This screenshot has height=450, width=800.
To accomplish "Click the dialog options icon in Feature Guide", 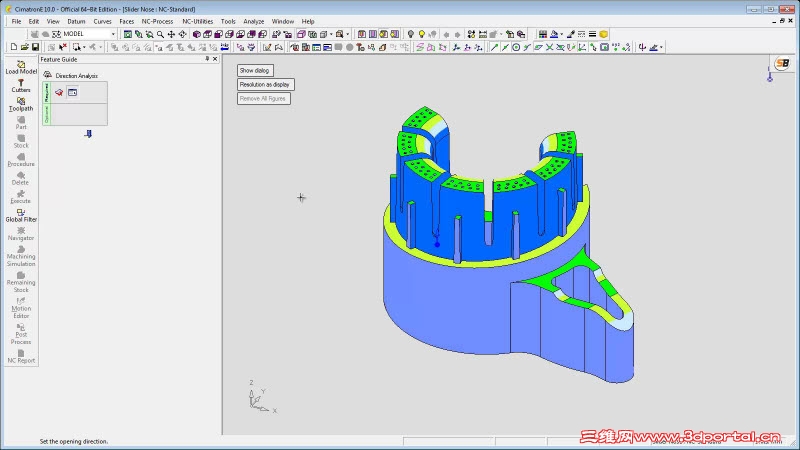I will (x=72, y=92).
